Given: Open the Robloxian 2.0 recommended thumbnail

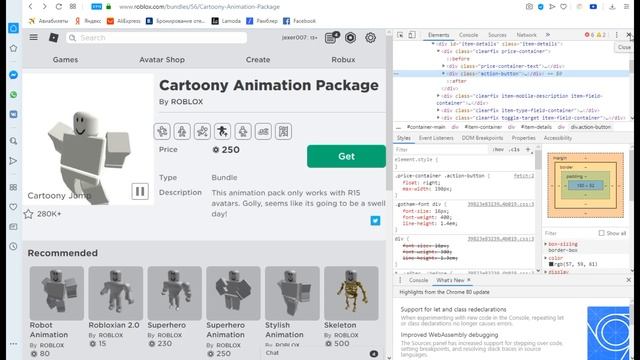Looking at the screenshot, I should pyautogui.click(x=116, y=293).
